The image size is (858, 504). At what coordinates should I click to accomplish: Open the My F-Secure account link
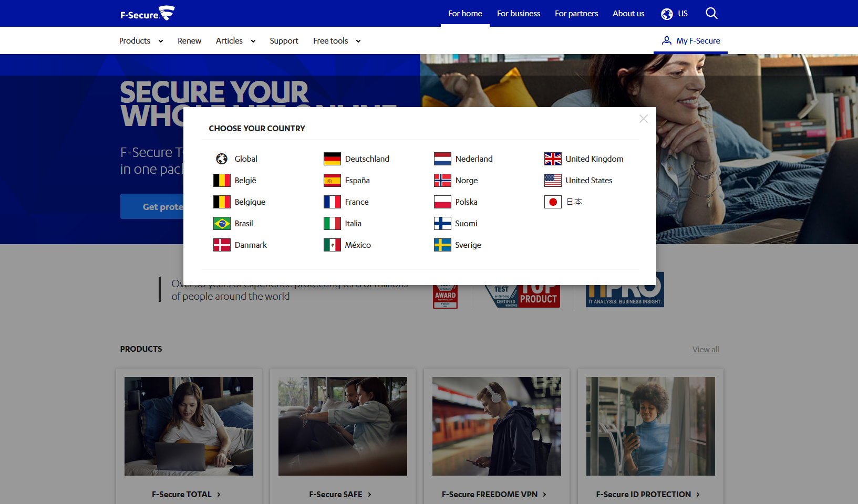click(x=690, y=41)
